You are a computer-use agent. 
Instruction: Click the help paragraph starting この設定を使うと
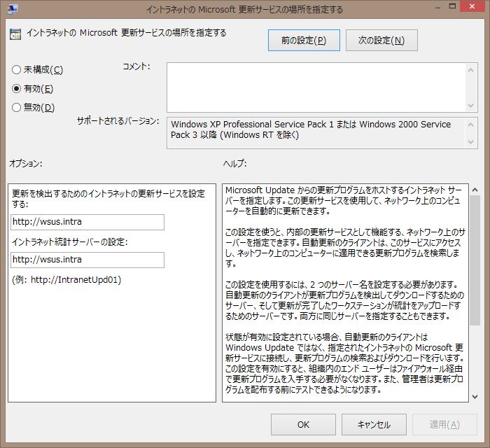pyautogui.click(x=345, y=248)
